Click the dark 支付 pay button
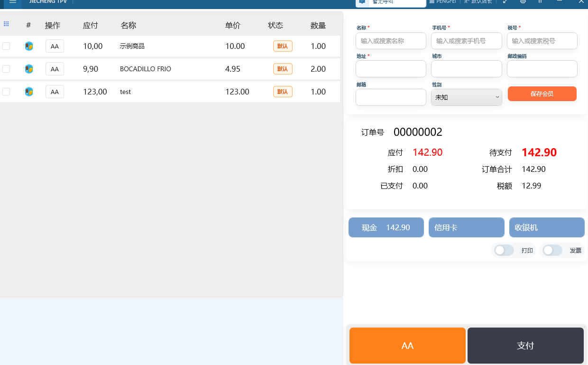Image resolution: width=588 pixels, height=365 pixels. coord(525,346)
